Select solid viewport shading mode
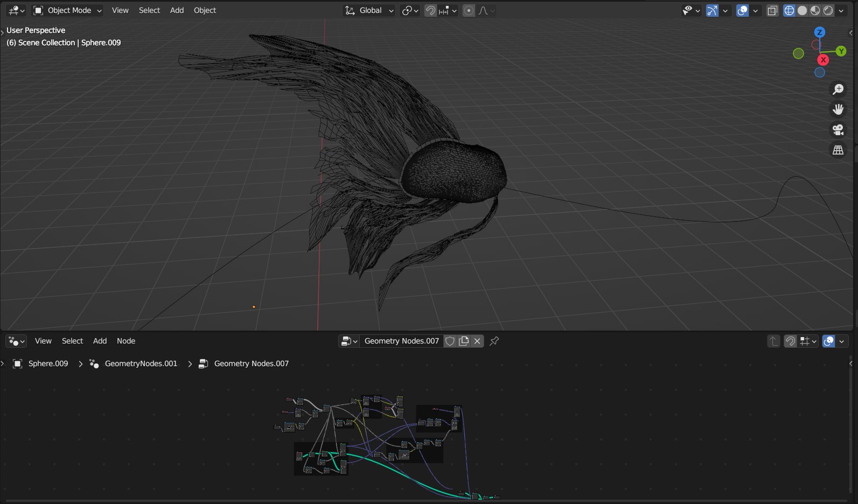 [x=803, y=10]
